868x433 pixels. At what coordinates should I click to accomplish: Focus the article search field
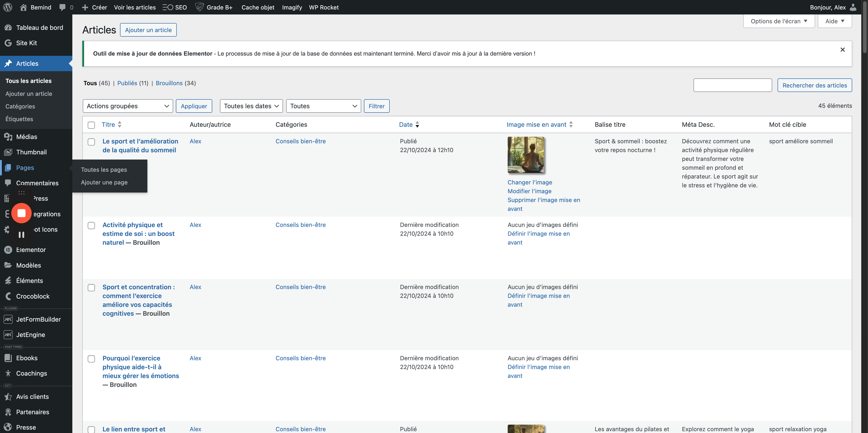click(x=733, y=85)
